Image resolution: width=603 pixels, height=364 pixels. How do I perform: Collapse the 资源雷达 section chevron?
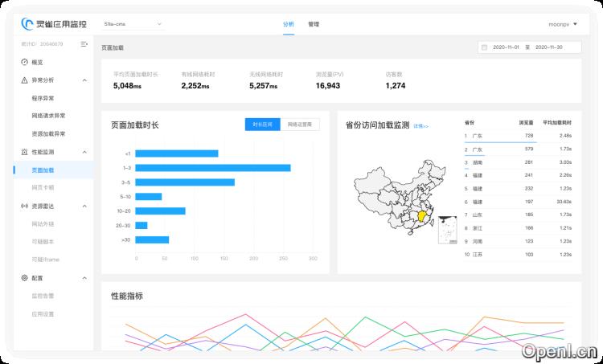(x=85, y=206)
